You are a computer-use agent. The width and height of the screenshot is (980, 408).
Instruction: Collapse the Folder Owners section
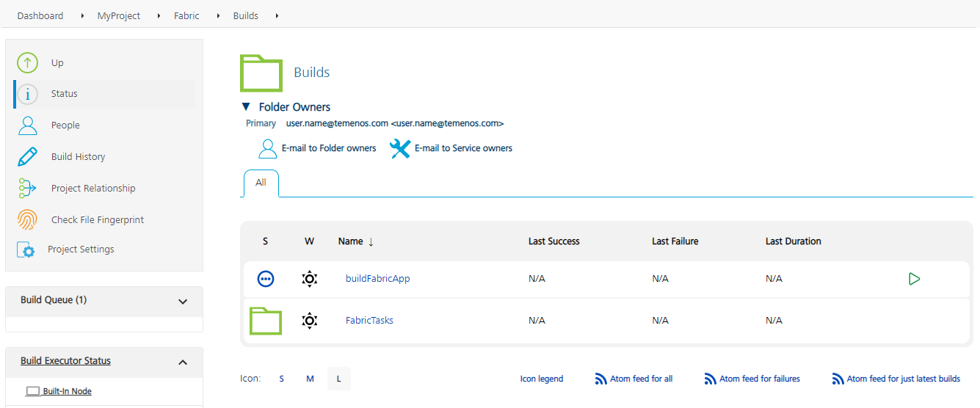[246, 107]
